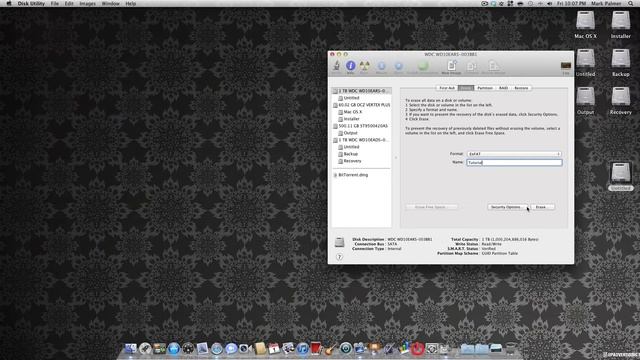Click the Mount toolbar icon

click(382, 66)
